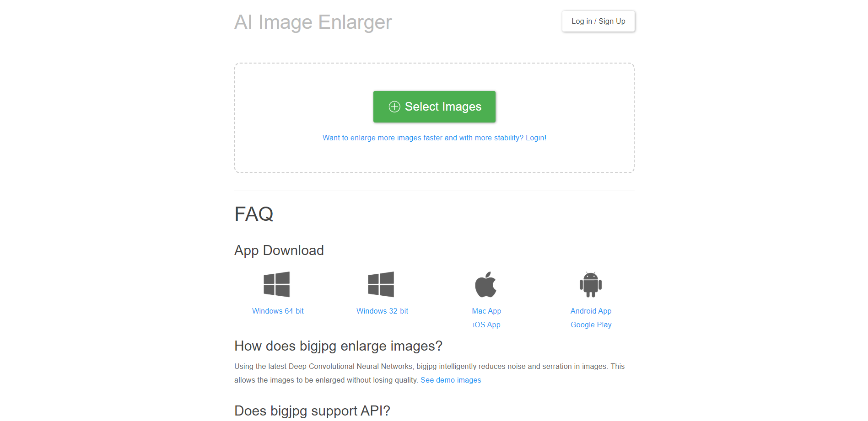This screenshot has width=868, height=421.
Task: Click the Windows 64-bit logo icon
Action: pos(276,284)
